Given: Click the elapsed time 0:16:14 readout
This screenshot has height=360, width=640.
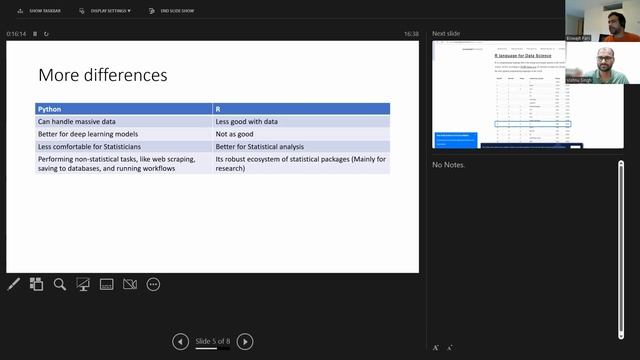Looking at the screenshot, I should coord(16,34).
